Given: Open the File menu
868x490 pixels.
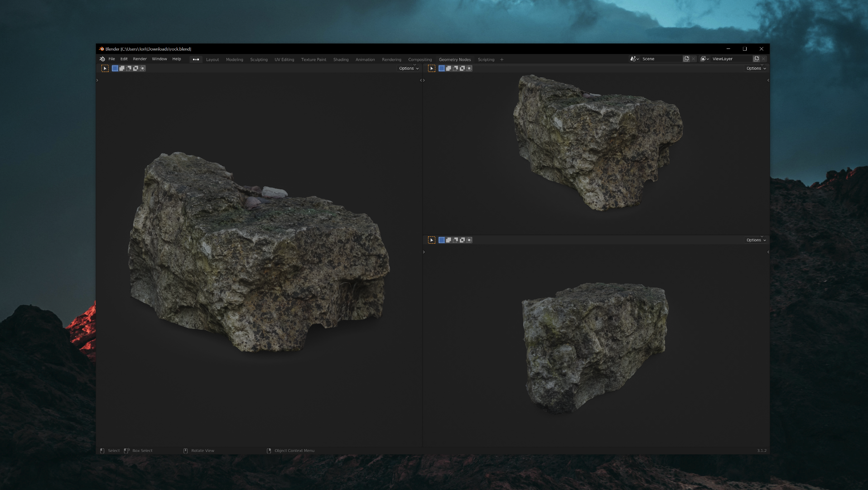Looking at the screenshot, I should [x=111, y=59].
